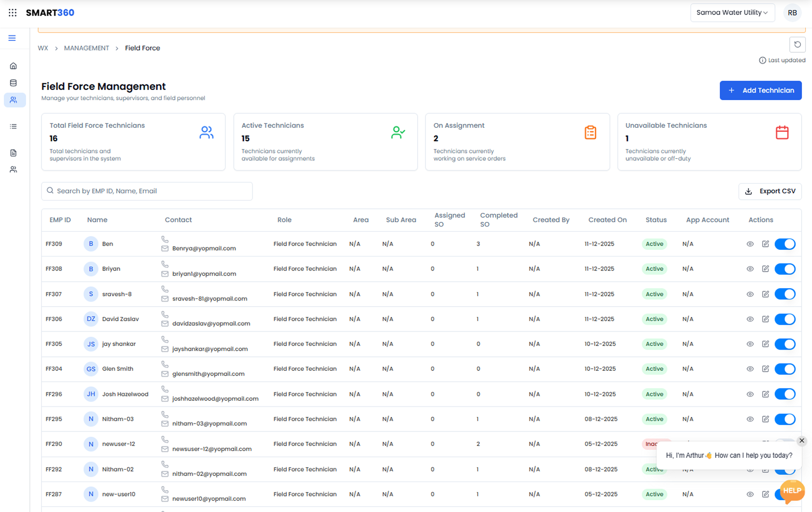Click the Unavailable Technicians calendar icon
812x512 pixels.
(x=782, y=133)
